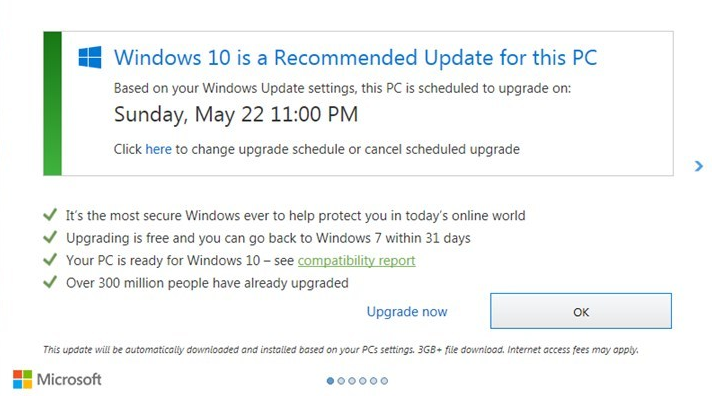
Task: Select the first filled pagination dot
Action: 330,381
